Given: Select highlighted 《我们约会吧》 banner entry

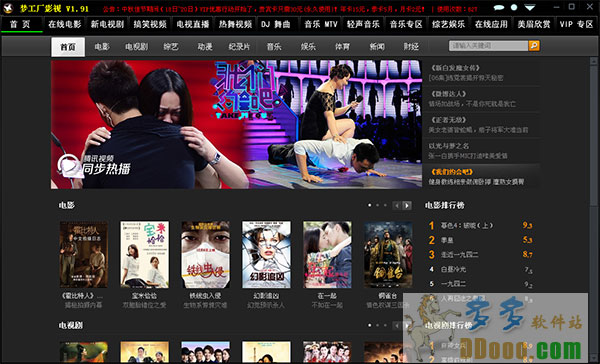Looking at the screenshot, I should click(481, 176).
